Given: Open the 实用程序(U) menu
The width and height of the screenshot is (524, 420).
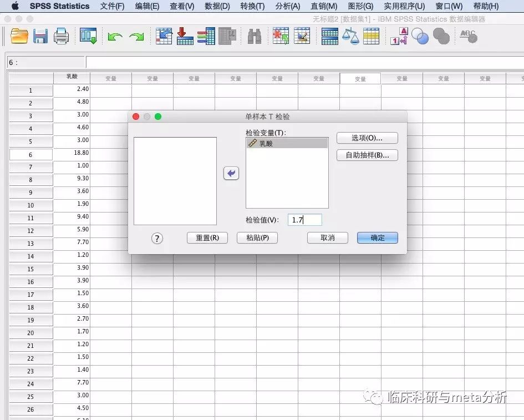Looking at the screenshot, I should click(404, 6).
